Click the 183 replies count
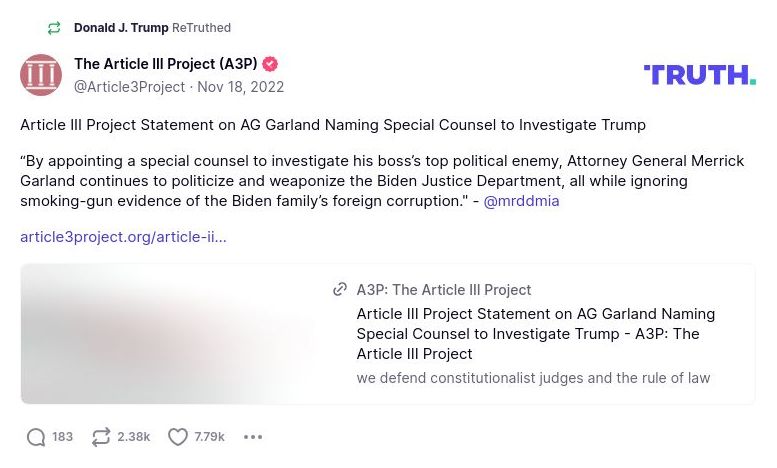 tap(63, 437)
